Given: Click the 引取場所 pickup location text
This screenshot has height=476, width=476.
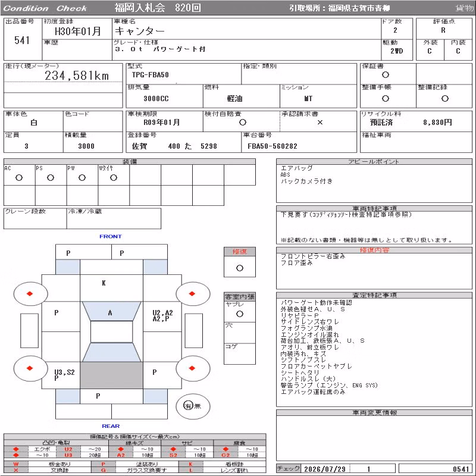Looking at the screenshot, I should point(339,8).
